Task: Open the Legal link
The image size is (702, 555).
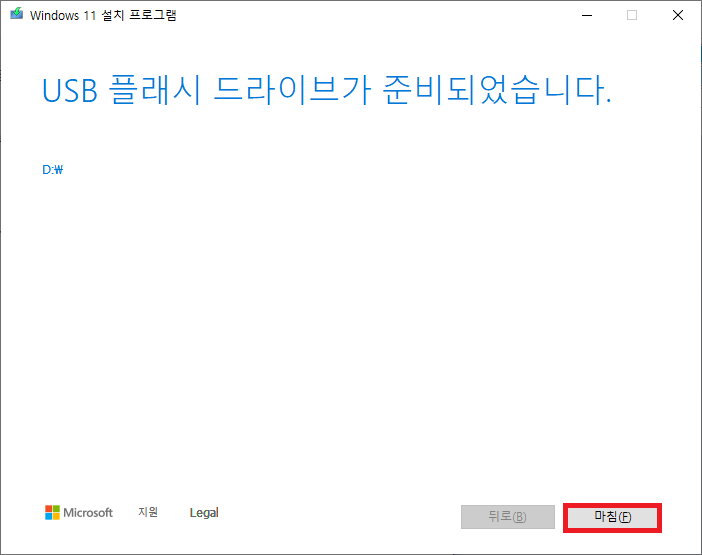Action: click(x=204, y=512)
